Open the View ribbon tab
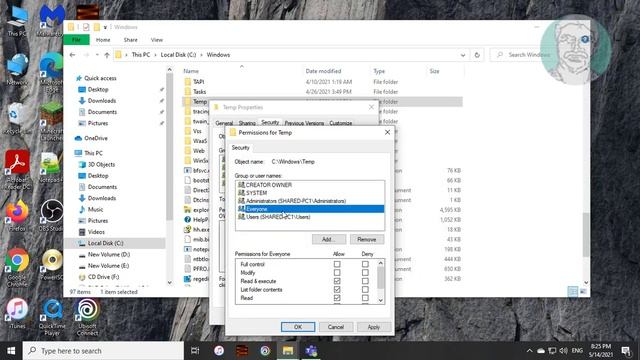This screenshot has width=640, height=360. pyautogui.click(x=157, y=40)
